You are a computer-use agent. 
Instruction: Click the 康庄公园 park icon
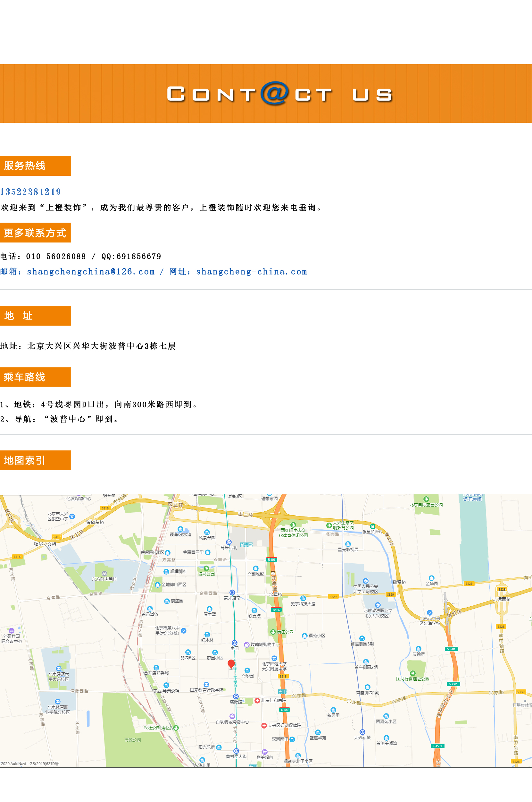(x=273, y=632)
